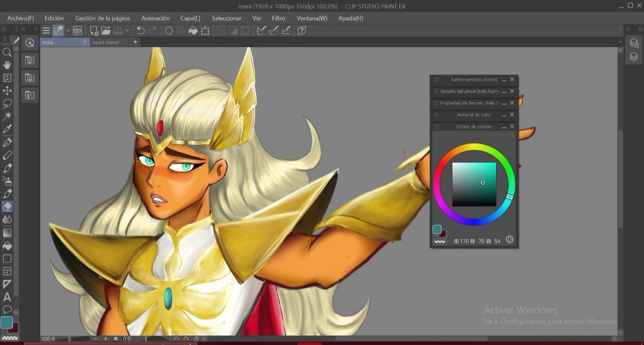Viewport: 644px width, 345px height.
Task: Click Scale/Rotate transform icon
Action: click(205, 31)
